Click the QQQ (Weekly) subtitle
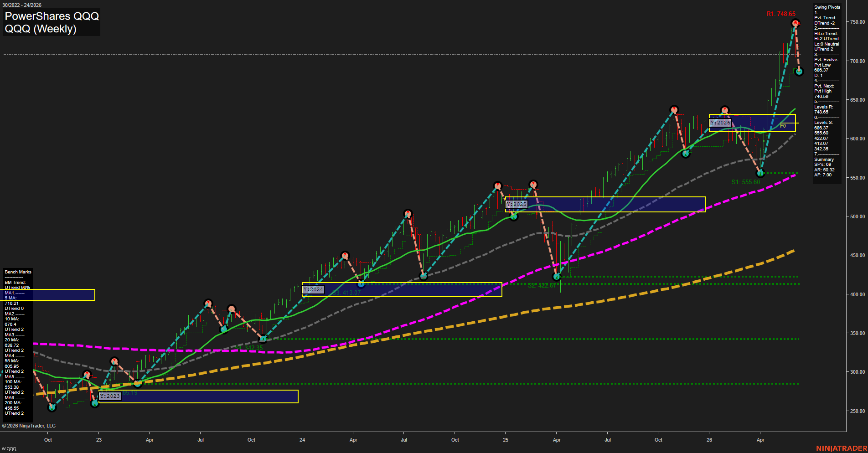The image size is (868, 453). [x=41, y=29]
